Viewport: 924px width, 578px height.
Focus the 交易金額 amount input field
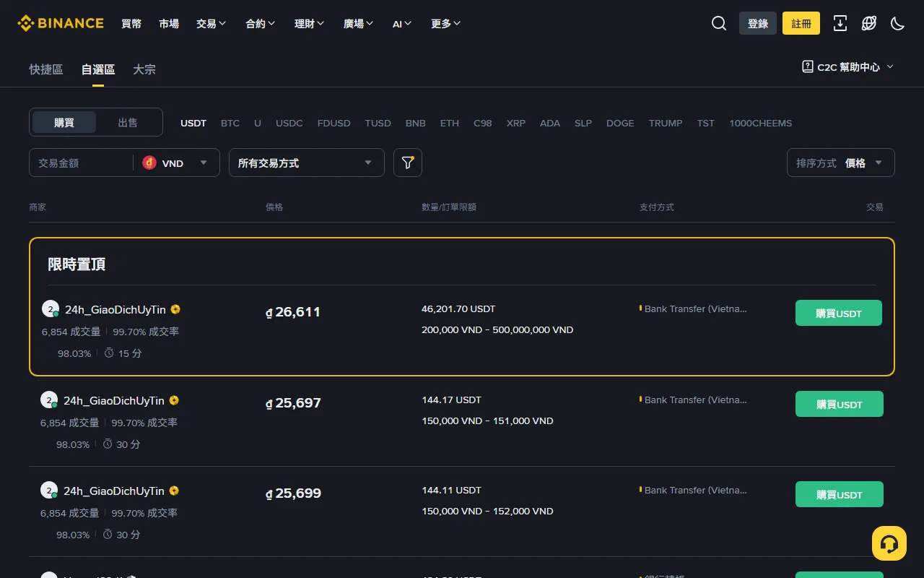tap(81, 163)
